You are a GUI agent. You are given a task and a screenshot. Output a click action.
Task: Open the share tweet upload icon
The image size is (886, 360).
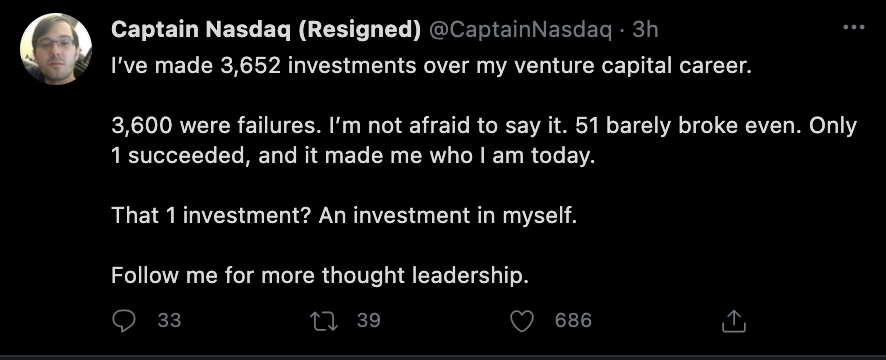point(734,320)
